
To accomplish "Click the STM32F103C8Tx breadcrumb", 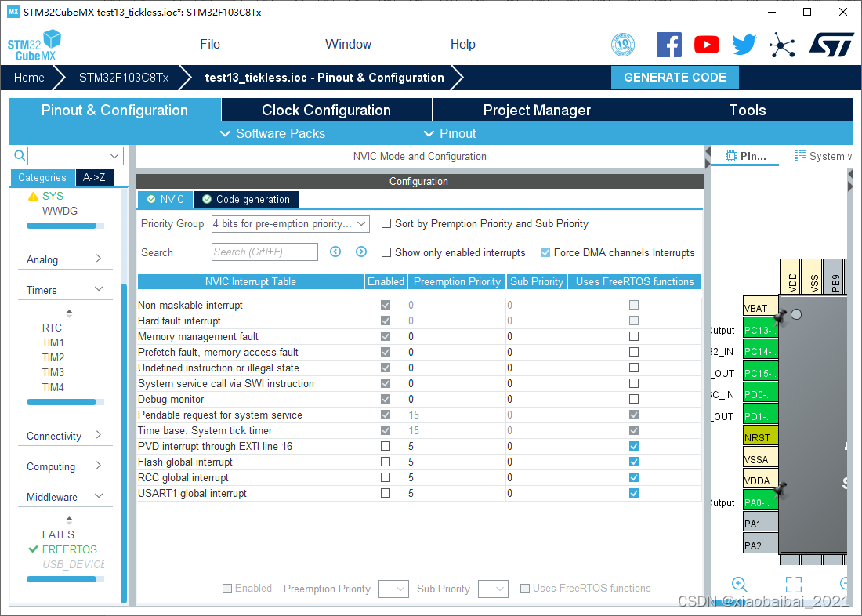I will pyautogui.click(x=124, y=78).
